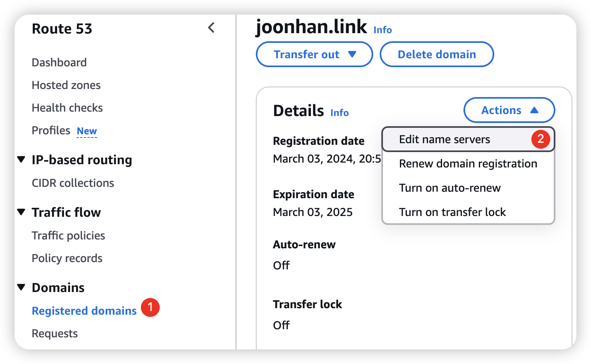The image size is (591, 364).
Task: Open the Dashboard page
Action: [59, 63]
